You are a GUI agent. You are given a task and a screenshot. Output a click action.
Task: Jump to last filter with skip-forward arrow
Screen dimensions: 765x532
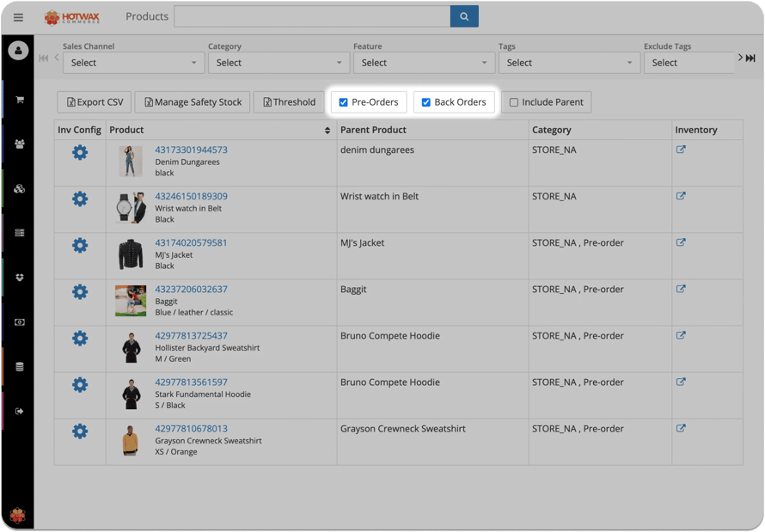pyautogui.click(x=751, y=58)
